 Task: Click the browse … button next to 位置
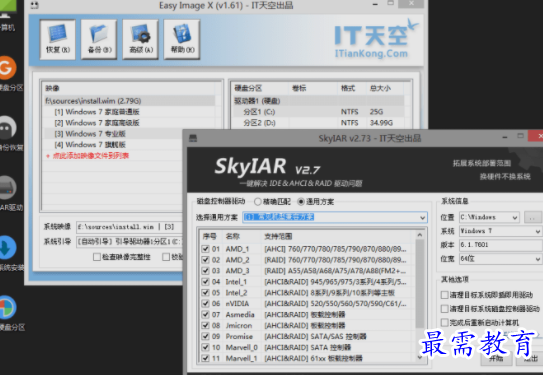point(533,217)
